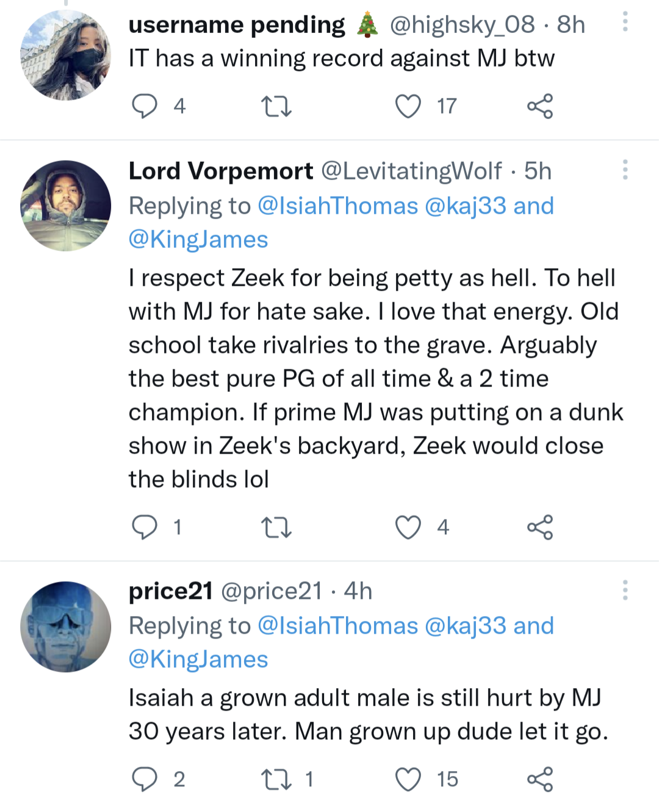Tap username pending's profile photo
The width and height of the screenshot is (659, 812).
tap(66, 55)
